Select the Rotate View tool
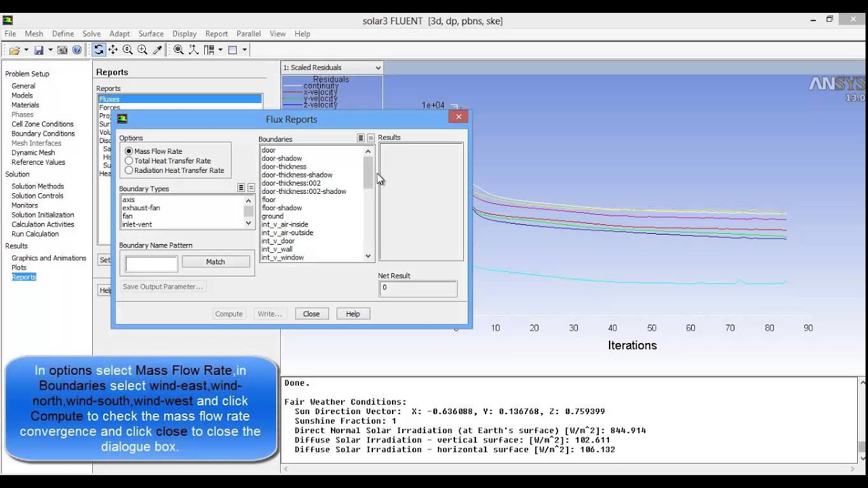 pos(99,49)
